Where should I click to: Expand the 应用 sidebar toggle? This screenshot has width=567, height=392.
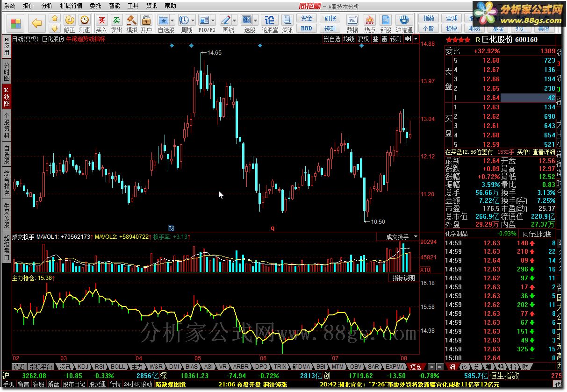(x=7, y=46)
